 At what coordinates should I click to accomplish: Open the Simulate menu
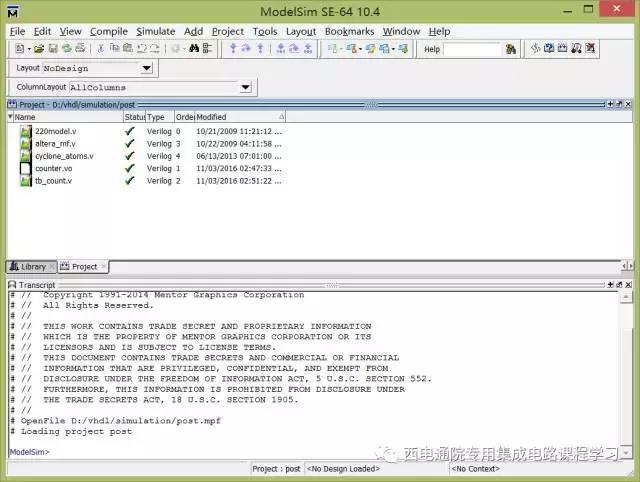[156, 31]
